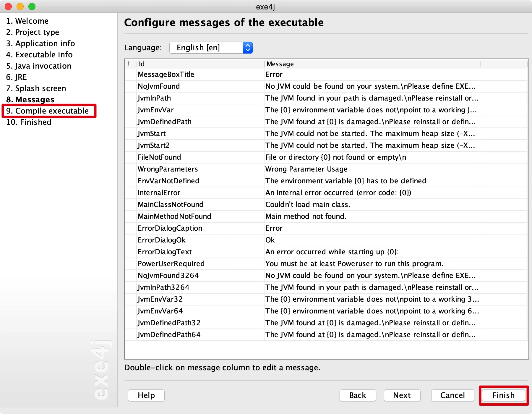Open the Language dropdown arrow
The image size is (532, 414).
[x=248, y=48]
